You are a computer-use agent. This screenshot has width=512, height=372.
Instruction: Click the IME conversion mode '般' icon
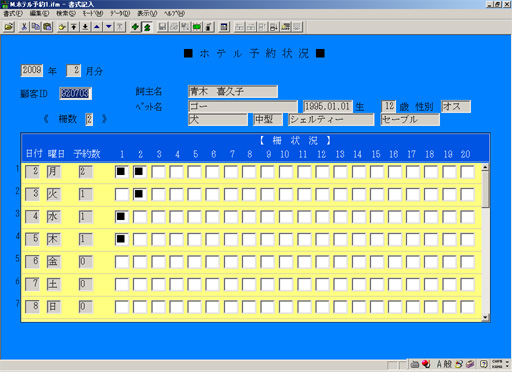(x=448, y=364)
